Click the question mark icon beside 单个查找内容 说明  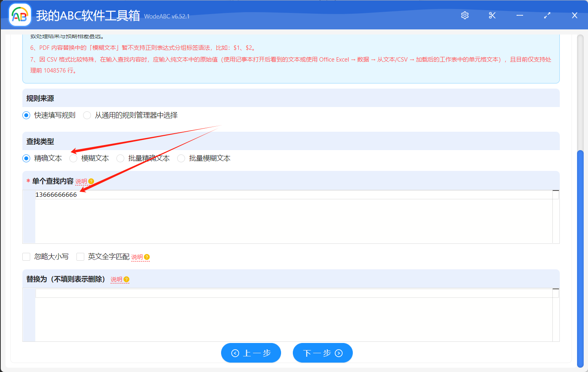tap(91, 181)
